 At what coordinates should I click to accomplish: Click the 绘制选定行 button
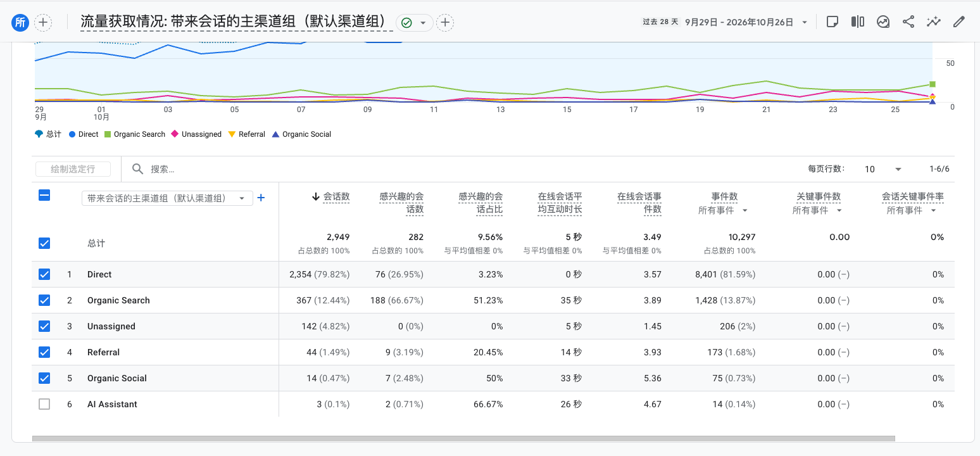pos(73,169)
